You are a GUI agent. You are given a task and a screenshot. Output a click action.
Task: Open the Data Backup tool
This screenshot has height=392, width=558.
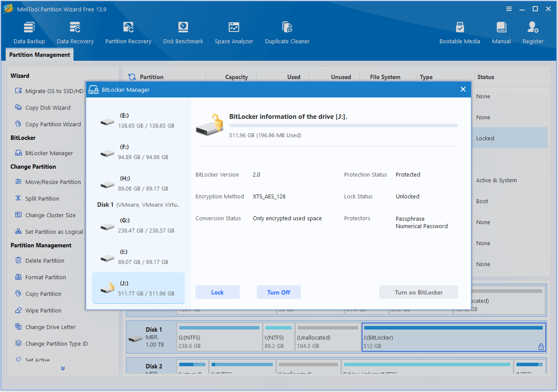tap(29, 33)
